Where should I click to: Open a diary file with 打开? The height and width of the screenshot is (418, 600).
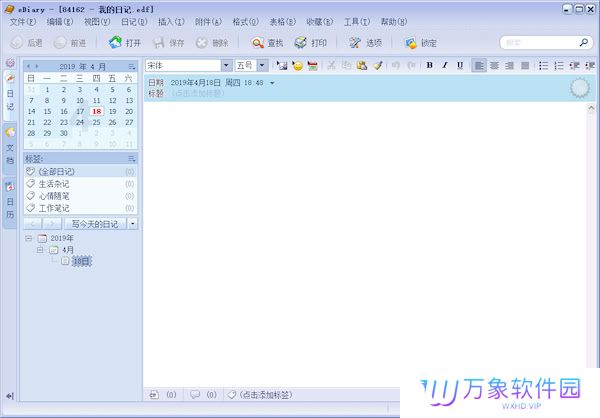click(x=125, y=43)
